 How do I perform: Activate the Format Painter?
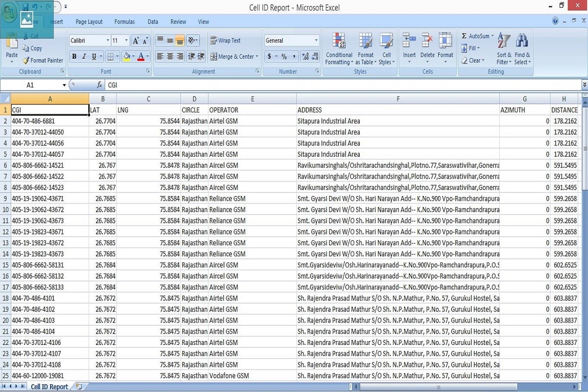43,60
